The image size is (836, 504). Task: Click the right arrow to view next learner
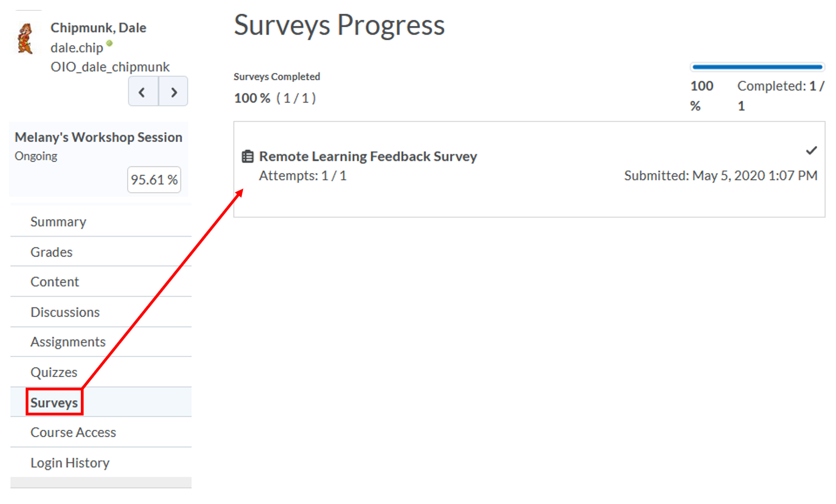coord(173,91)
